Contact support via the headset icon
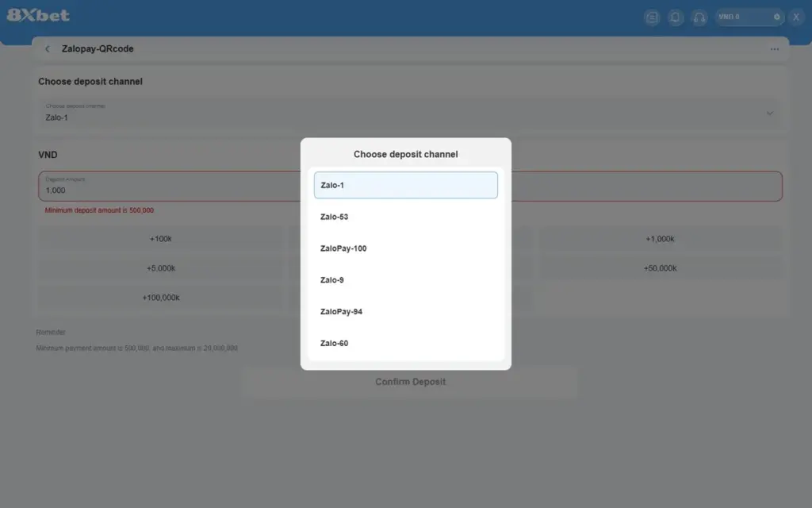Viewport: 812px width, 508px height. (699, 17)
